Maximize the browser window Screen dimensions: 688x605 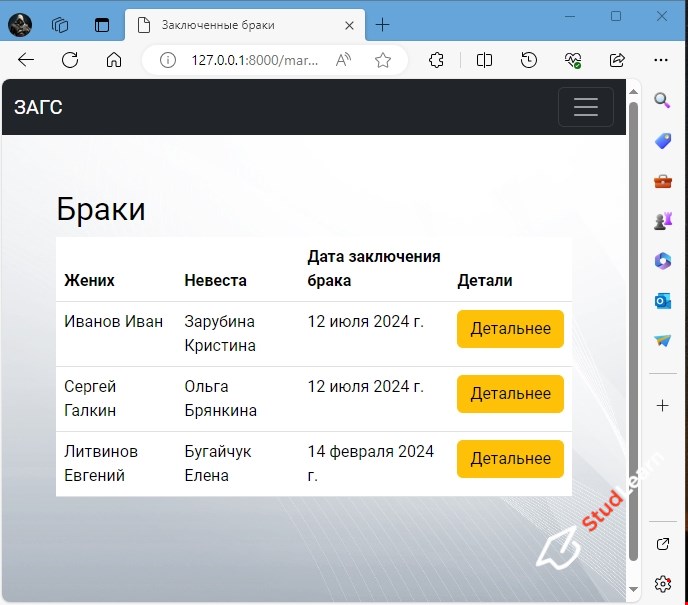pos(616,17)
